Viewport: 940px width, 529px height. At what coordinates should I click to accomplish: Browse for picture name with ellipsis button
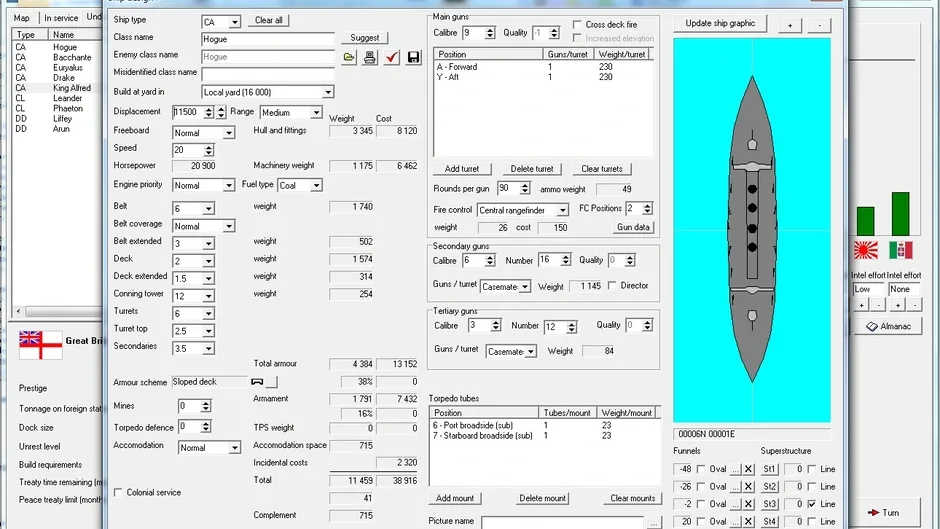[x=653, y=522]
